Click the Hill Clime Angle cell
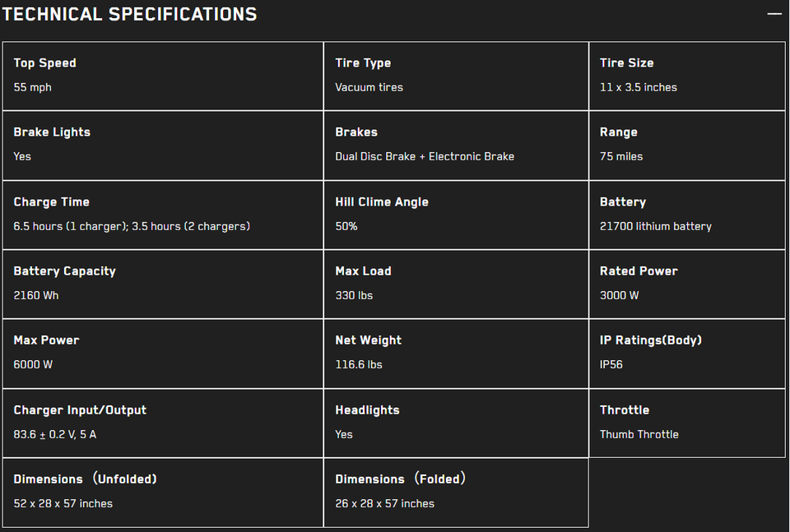The height and width of the screenshot is (532, 790). [456, 215]
